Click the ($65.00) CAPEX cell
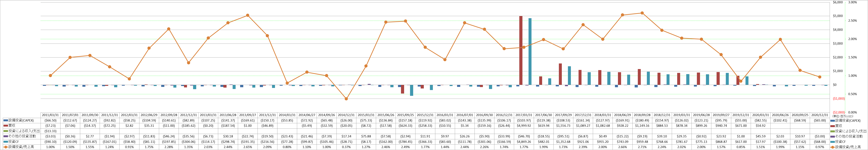 [820, 120]
